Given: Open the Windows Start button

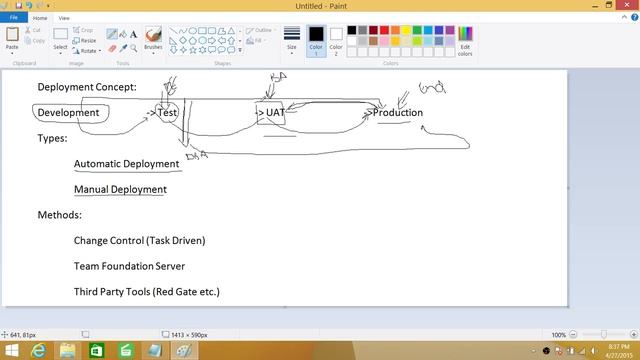Looking at the screenshot, I should coord(12,351).
